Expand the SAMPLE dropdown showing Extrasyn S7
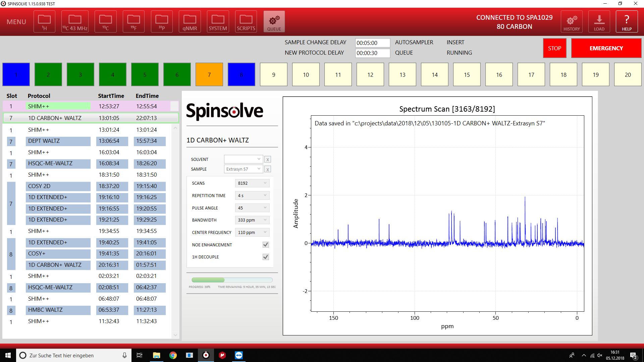 (x=243, y=169)
